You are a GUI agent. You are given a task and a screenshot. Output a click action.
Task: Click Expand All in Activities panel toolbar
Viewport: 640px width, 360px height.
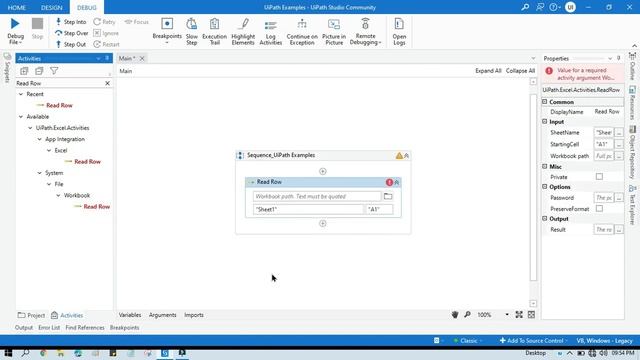tap(24, 71)
